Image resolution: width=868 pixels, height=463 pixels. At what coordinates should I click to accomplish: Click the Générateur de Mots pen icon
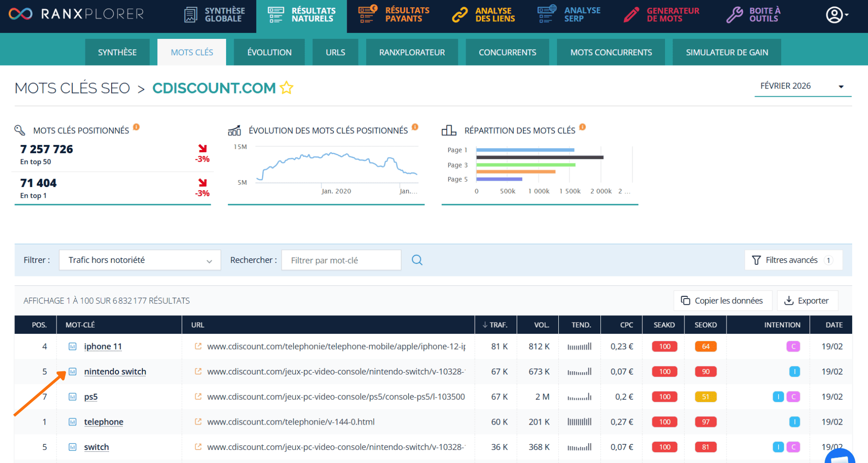coord(631,14)
